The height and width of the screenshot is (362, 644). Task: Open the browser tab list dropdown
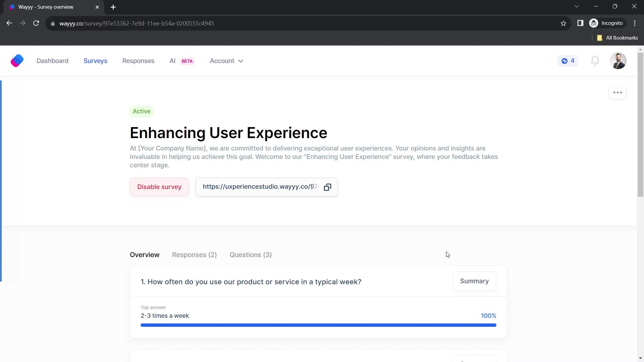(x=577, y=7)
